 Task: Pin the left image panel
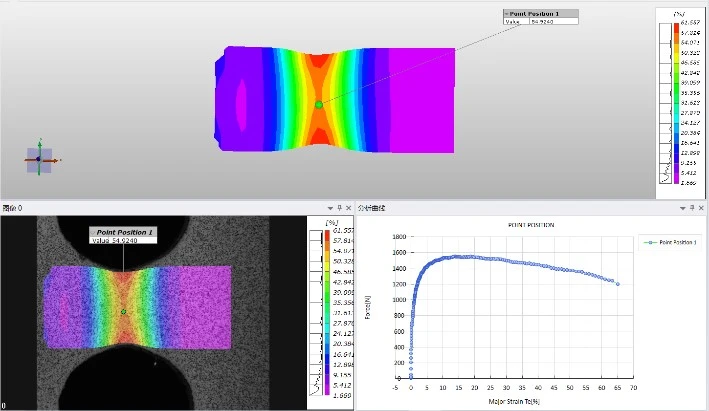tap(339, 208)
